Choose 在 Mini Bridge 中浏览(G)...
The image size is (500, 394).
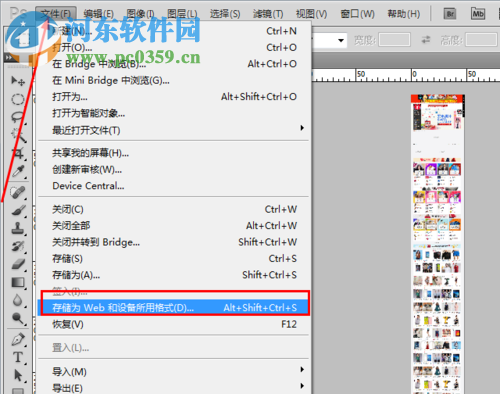[x=173, y=80]
